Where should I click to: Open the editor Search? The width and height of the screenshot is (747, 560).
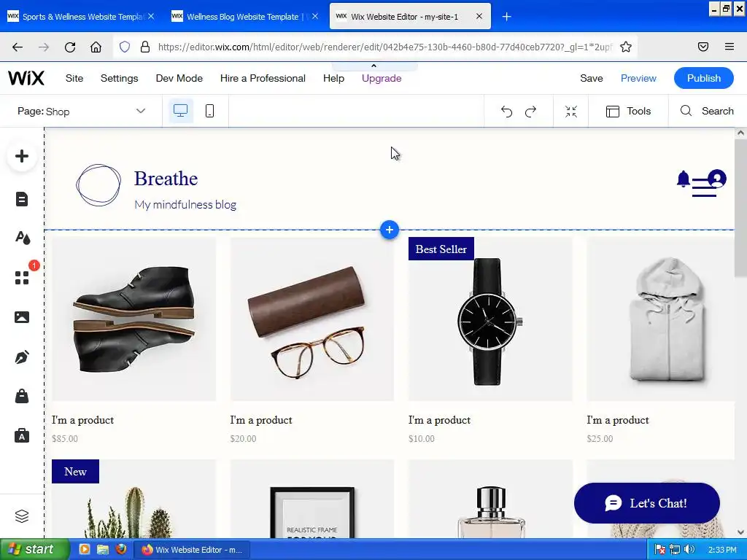[x=707, y=111]
